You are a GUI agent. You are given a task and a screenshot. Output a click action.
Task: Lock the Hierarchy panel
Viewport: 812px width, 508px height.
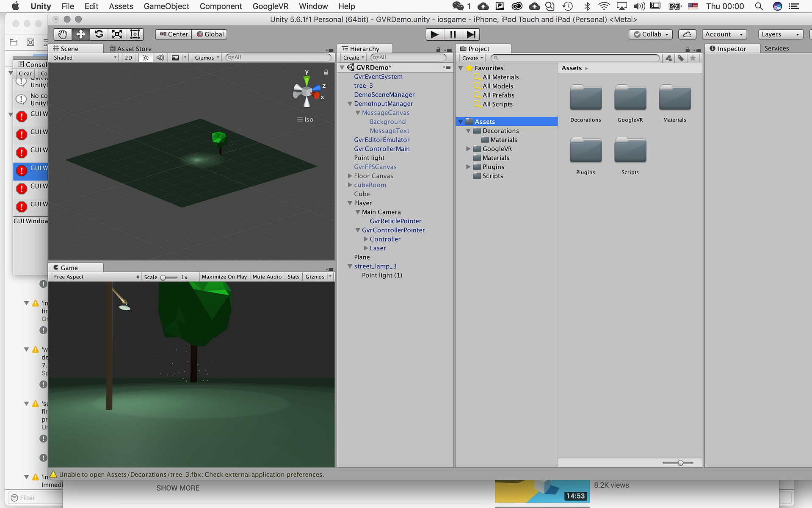coord(438,50)
